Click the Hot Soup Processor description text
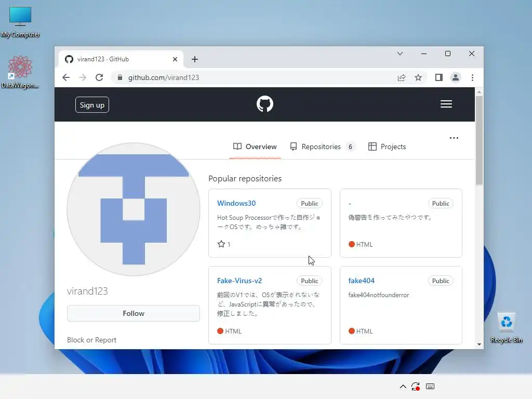 pos(269,222)
